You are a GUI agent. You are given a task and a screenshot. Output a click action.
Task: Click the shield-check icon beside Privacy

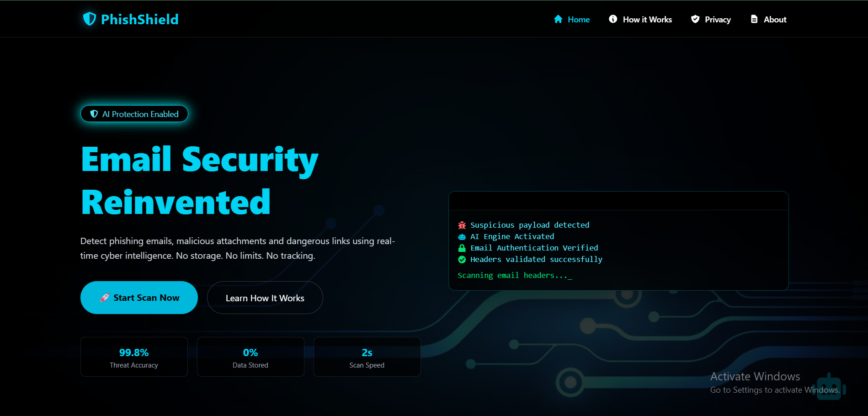tap(695, 19)
